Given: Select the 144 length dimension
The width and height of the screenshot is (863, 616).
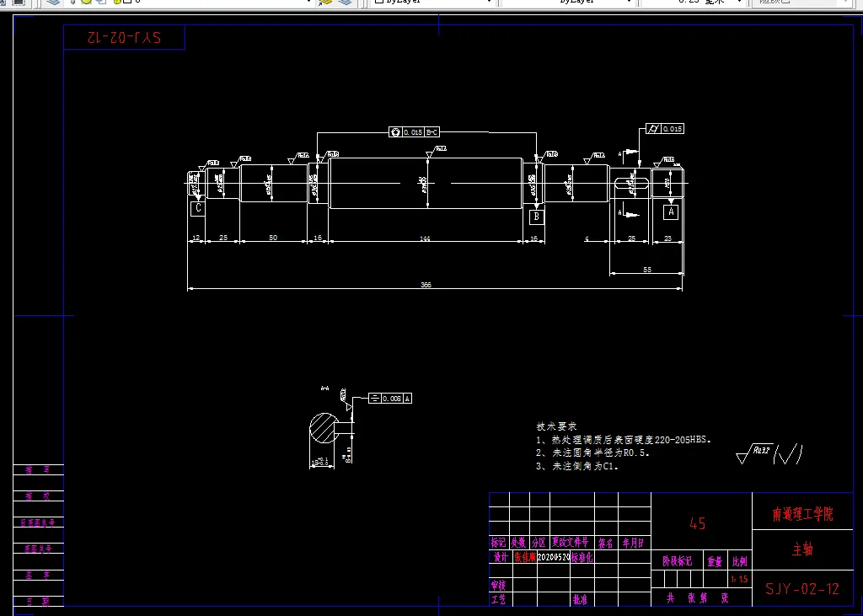Looking at the screenshot, I should (425, 238).
